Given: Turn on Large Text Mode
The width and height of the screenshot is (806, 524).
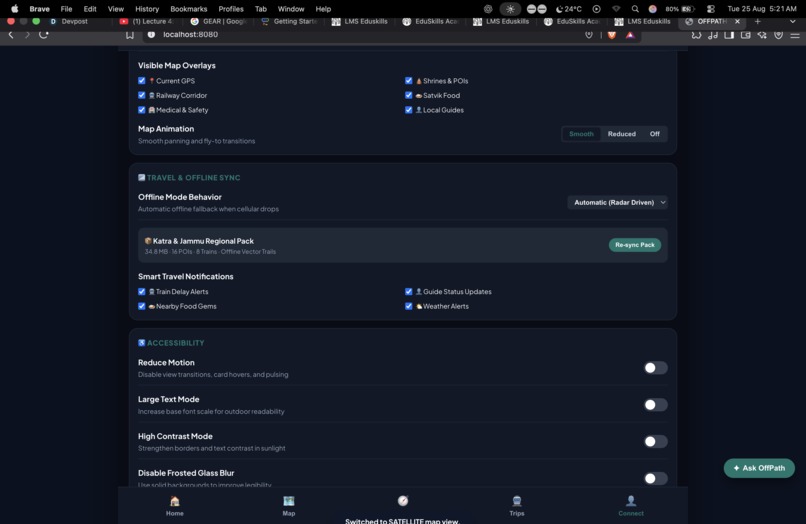Looking at the screenshot, I should point(655,405).
